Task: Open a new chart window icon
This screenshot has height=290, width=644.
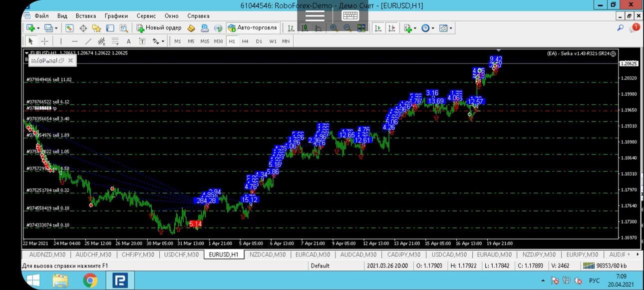Action: click(x=30, y=28)
